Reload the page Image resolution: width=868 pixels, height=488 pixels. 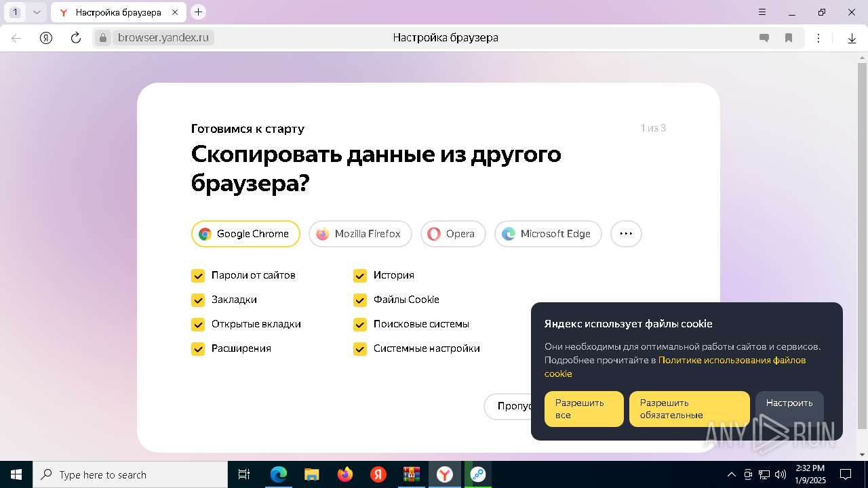coord(76,38)
